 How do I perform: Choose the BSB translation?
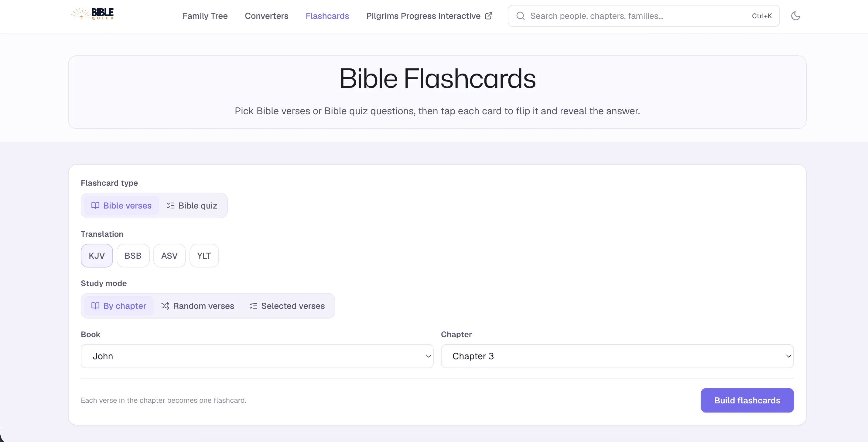click(x=133, y=256)
